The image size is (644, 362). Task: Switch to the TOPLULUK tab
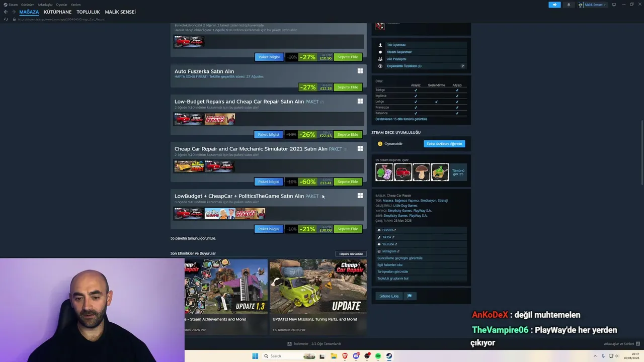tap(89, 12)
